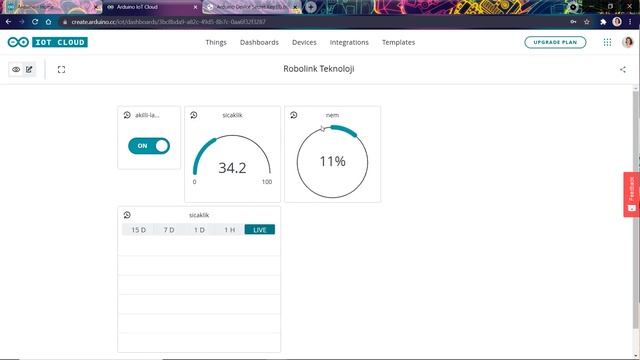This screenshot has width=640, height=360.
Task: Open the IOT CLOUD home badge
Action: [60, 42]
